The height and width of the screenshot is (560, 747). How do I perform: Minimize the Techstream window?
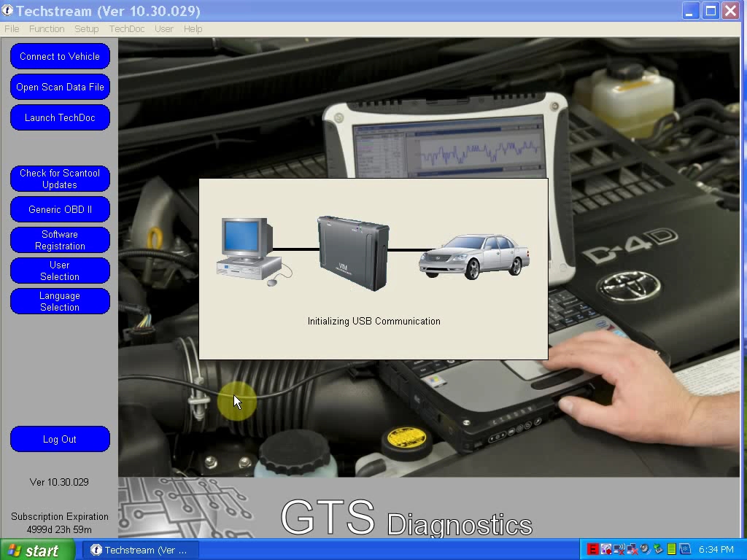689,10
